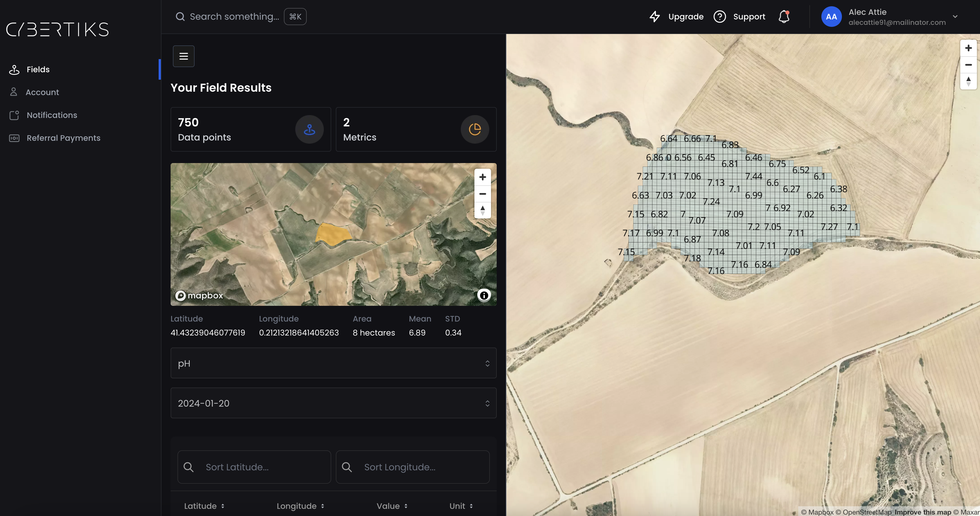
Task: Reset bearing on the small field map
Action: click(482, 210)
